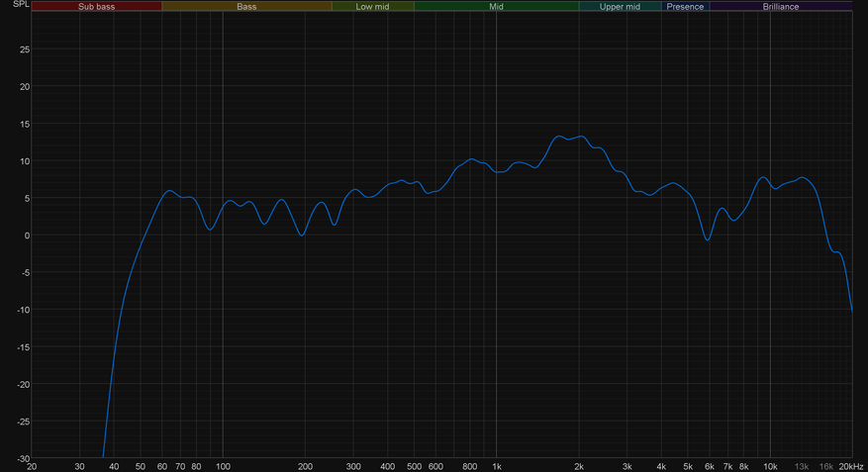Click the curve's dip at 200 Hz
The width and height of the screenshot is (868, 472).
click(x=302, y=235)
